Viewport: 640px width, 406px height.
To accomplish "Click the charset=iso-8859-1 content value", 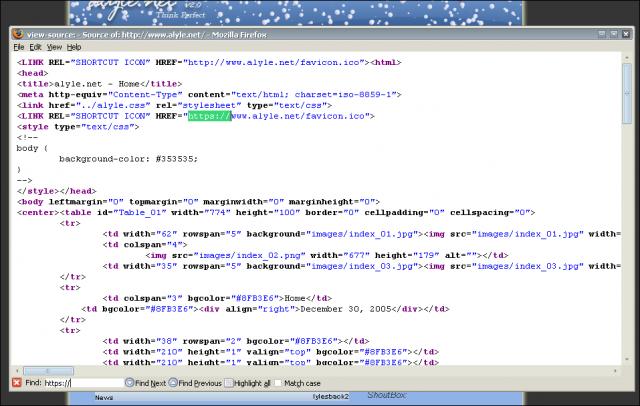I will [x=345, y=95].
